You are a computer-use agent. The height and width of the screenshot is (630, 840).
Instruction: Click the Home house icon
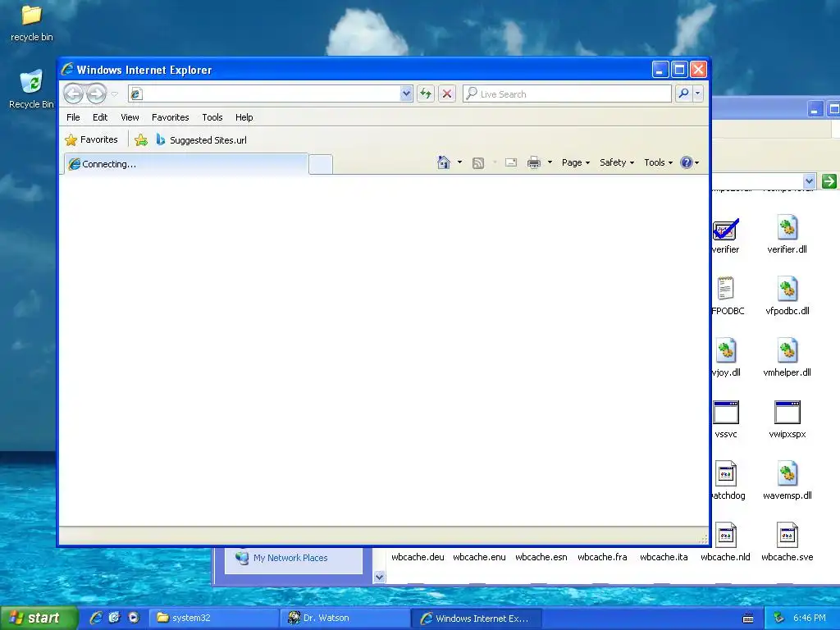point(444,162)
